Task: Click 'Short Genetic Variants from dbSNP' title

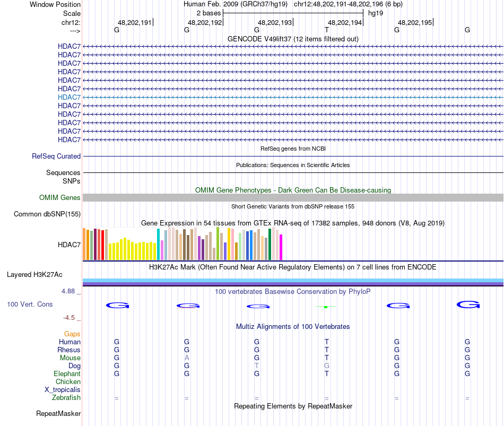Action: click(293, 206)
